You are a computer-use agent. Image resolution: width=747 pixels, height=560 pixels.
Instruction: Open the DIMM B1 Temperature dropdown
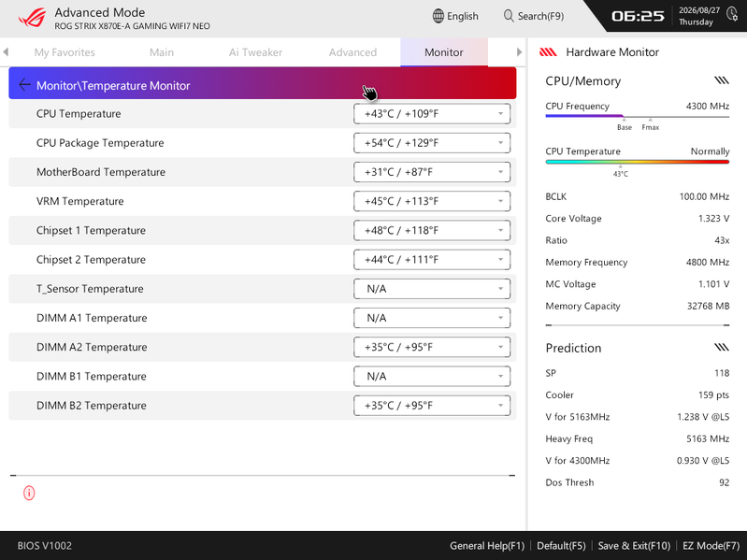point(432,376)
